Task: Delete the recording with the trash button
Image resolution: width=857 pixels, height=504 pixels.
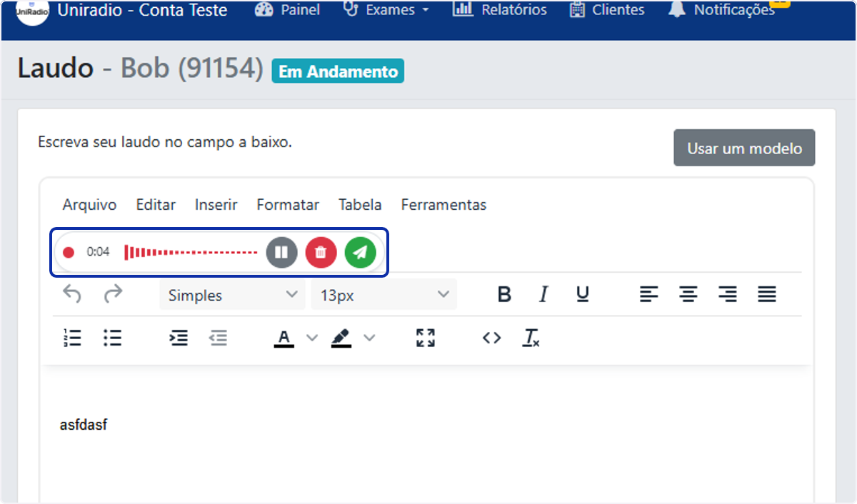Action: pos(321,252)
